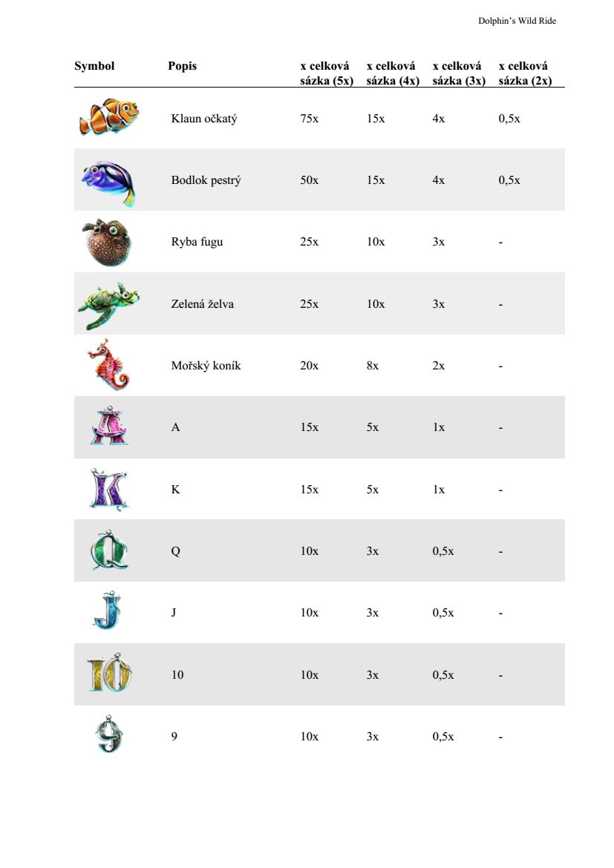The width and height of the screenshot is (614, 868).
Task: Click the silver number 9 symbol
Action: click(108, 736)
